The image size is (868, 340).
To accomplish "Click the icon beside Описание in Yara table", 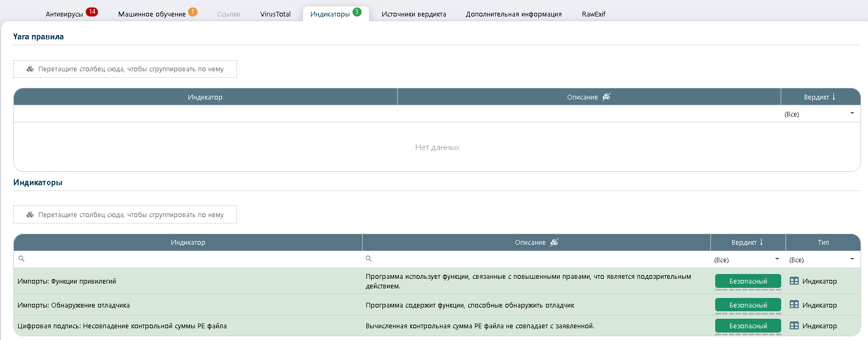I will coord(606,97).
